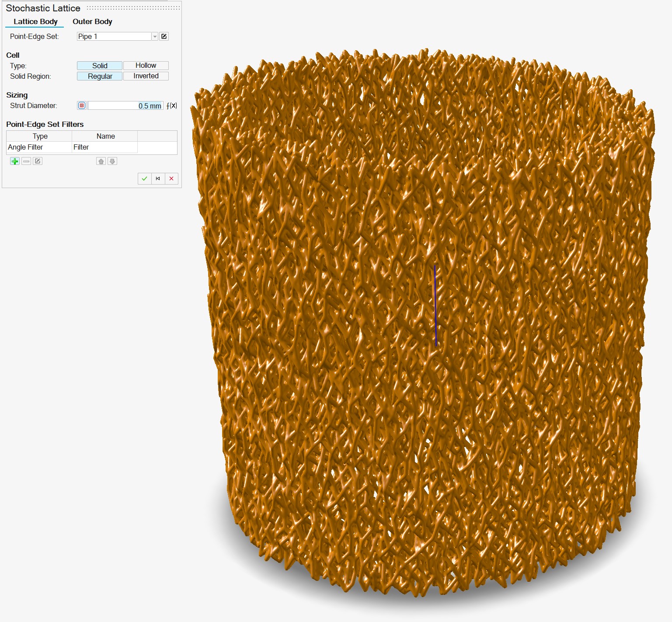
Task: Open the f(x) function editor
Action: [172, 105]
